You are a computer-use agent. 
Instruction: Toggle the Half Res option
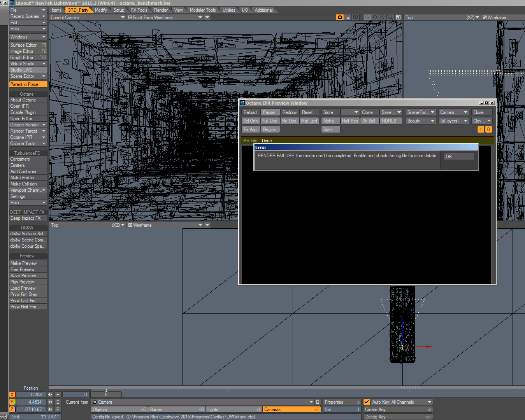[350, 121]
